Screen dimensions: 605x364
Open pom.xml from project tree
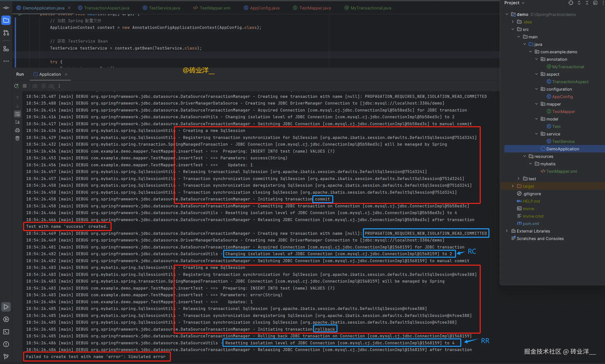[531, 224]
